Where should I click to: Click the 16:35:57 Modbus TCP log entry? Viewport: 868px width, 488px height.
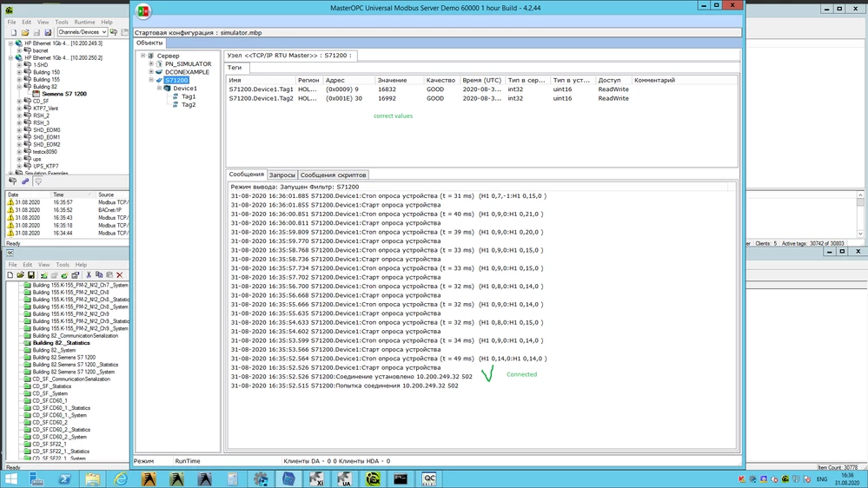[68, 202]
